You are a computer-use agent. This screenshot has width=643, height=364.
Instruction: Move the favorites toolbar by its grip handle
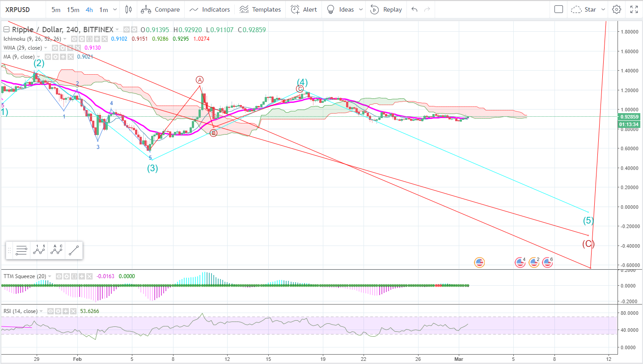(9, 250)
